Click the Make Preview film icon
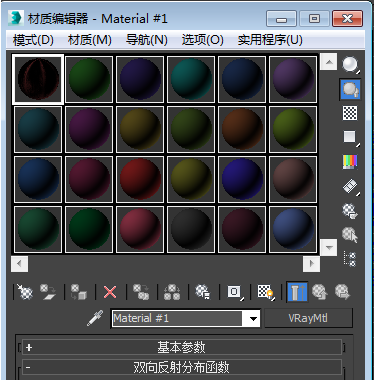The height and width of the screenshot is (380, 374). tap(350, 186)
